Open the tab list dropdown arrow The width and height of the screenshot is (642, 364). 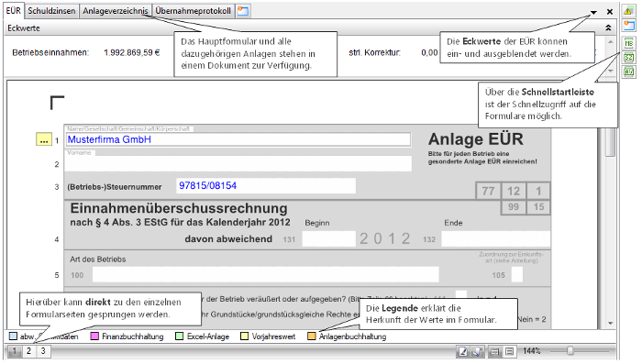(593, 12)
